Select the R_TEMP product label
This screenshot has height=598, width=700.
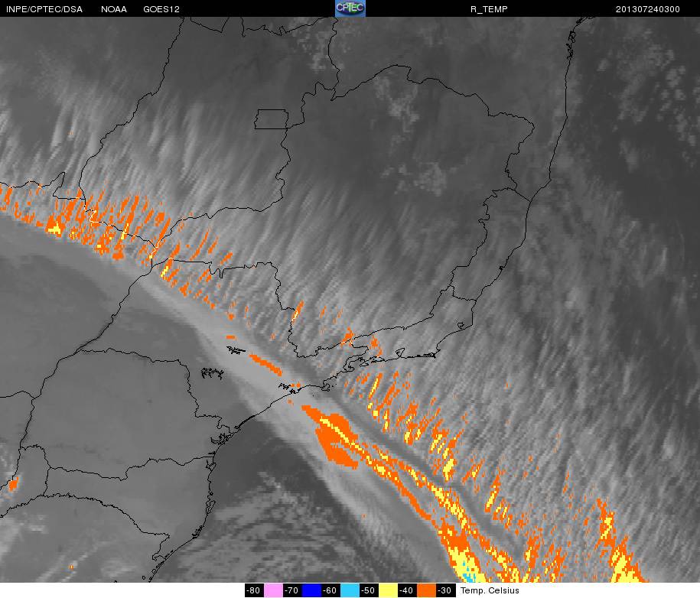pyautogui.click(x=489, y=9)
